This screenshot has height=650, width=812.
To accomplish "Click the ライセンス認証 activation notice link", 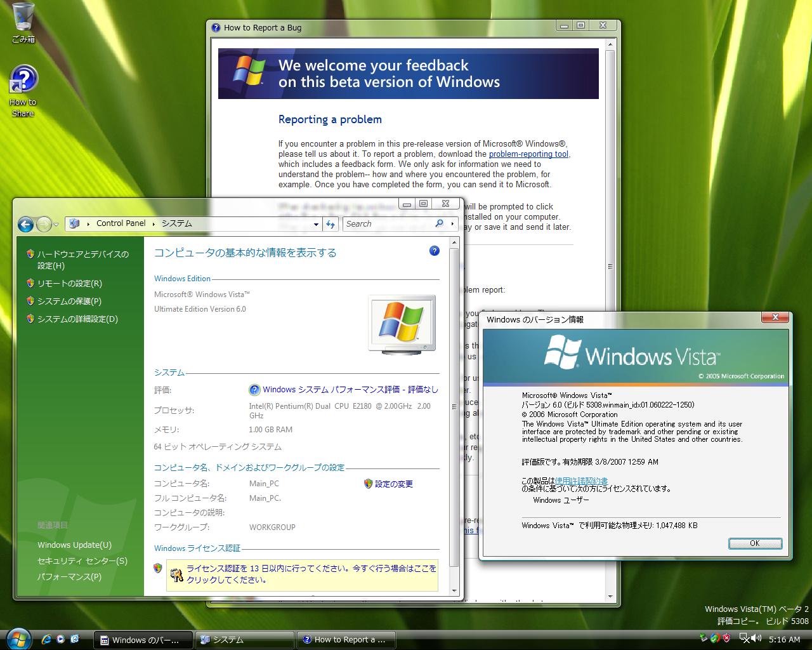I will [311, 574].
